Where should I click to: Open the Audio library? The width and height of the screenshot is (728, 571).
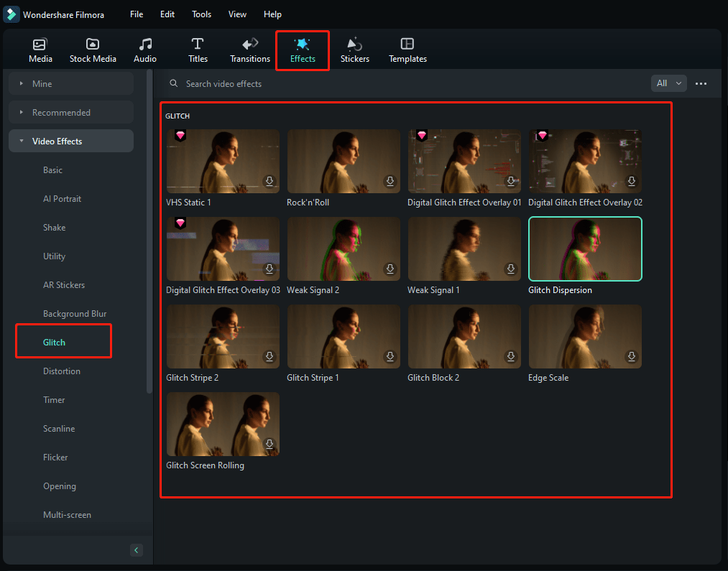(x=144, y=49)
